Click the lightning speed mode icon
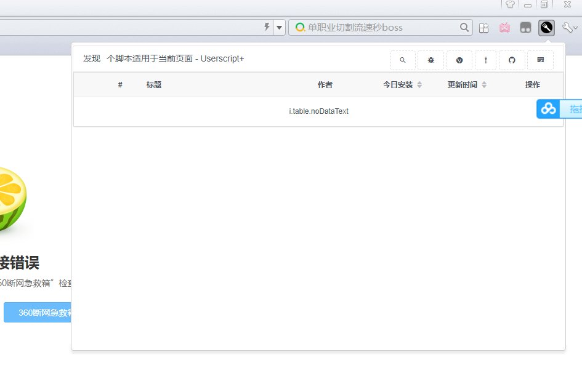 coord(267,26)
